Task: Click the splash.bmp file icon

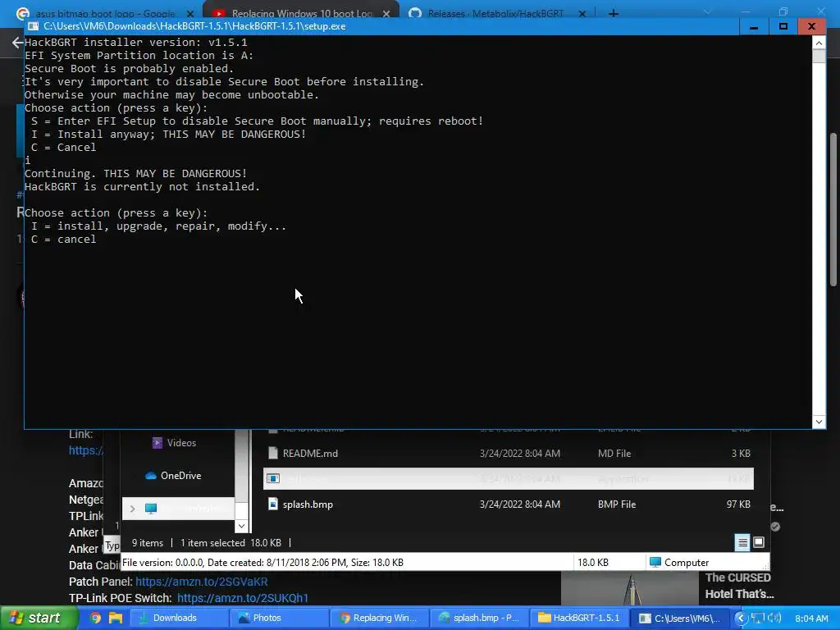Action: (273, 504)
